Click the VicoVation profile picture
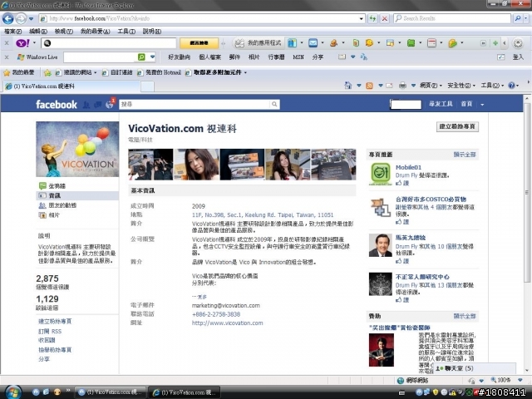The image size is (532, 399). (77, 149)
